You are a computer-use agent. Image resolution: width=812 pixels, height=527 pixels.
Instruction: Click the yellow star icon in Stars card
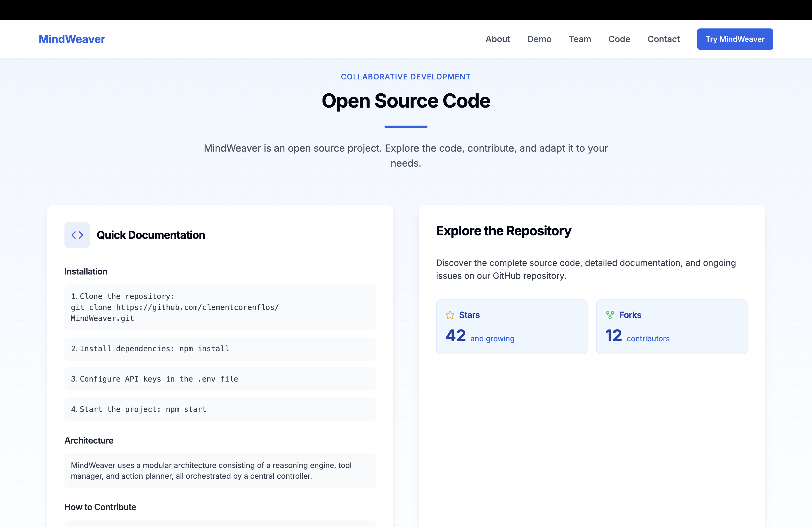pos(450,315)
